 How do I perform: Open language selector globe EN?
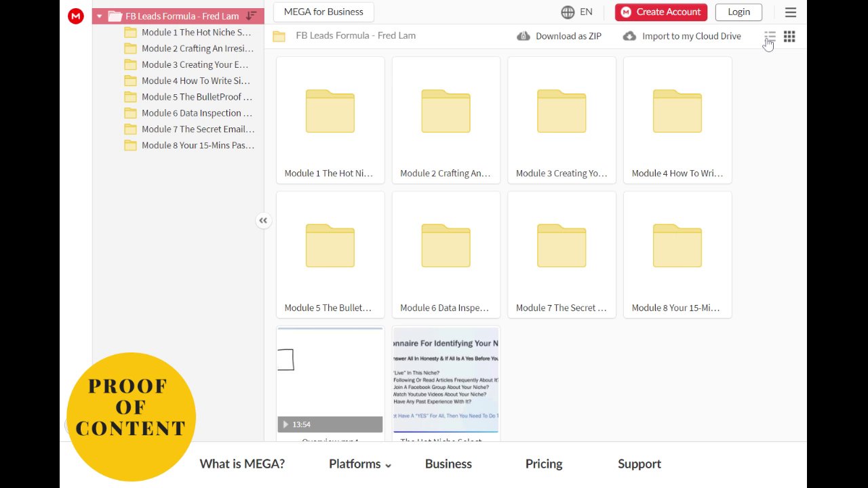pos(577,12)
